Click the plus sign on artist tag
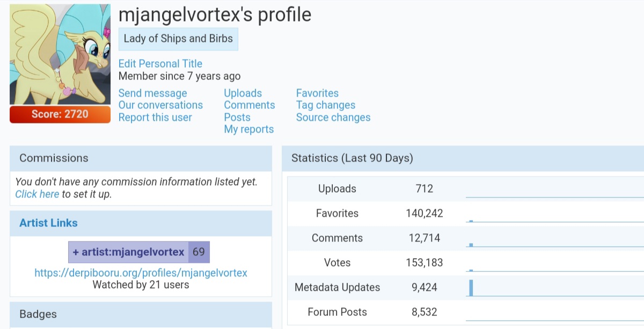 point(76,252)
